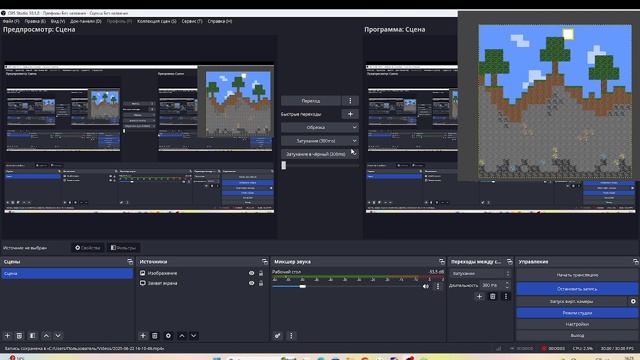Expand the Обрезка quick transition dropdown
The height and width of the screenshot is (360, 640).
coord(320,127)
